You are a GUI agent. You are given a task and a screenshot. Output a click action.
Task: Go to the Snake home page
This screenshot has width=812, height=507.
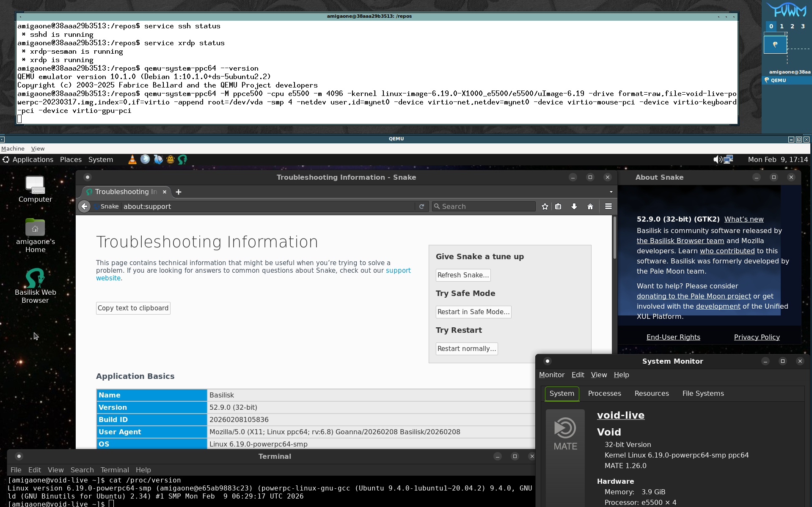click(x=590, y=206)
